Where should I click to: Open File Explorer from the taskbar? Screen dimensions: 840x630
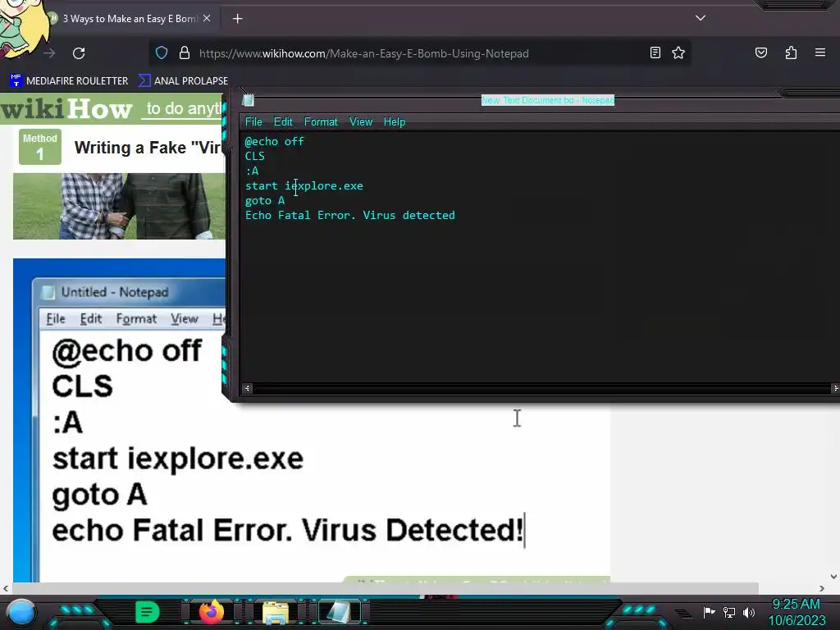pyautogui.click(x=276, y=612)
